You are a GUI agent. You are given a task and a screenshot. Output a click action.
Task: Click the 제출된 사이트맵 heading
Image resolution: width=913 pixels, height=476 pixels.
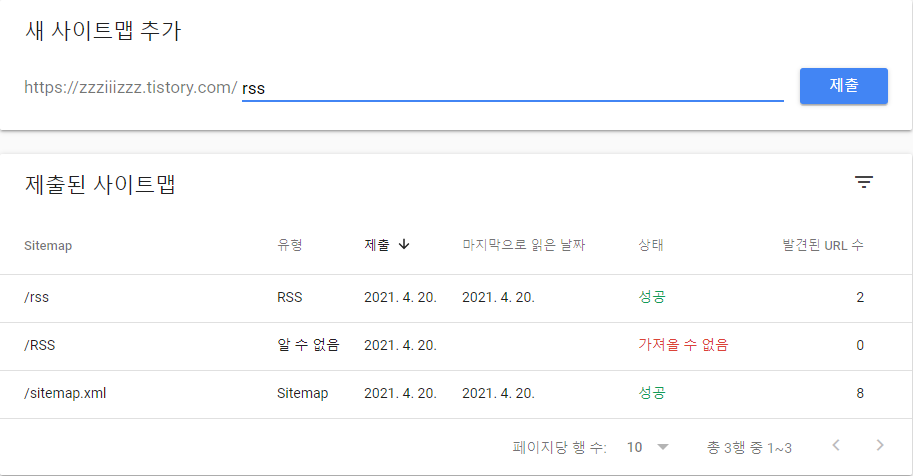tap(100, 184)
